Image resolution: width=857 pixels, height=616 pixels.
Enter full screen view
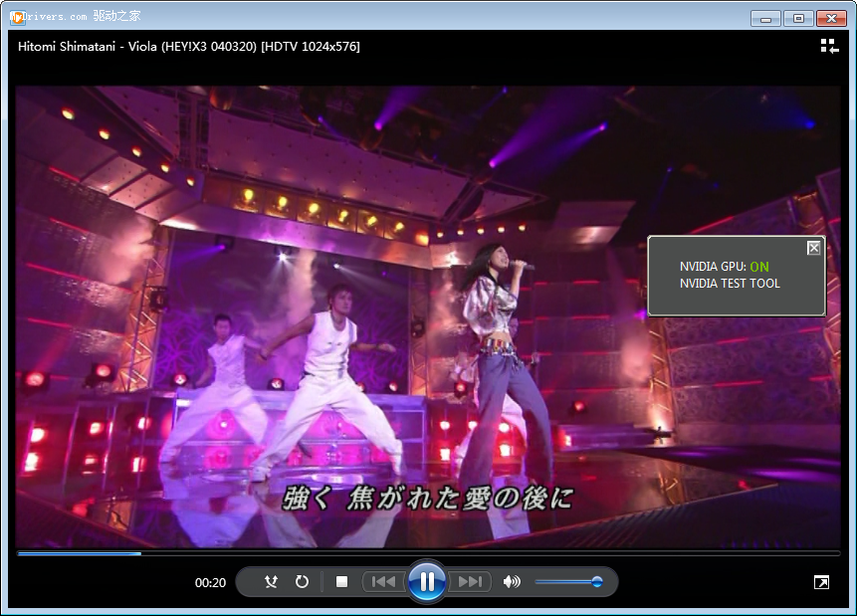tap(821, 582)
